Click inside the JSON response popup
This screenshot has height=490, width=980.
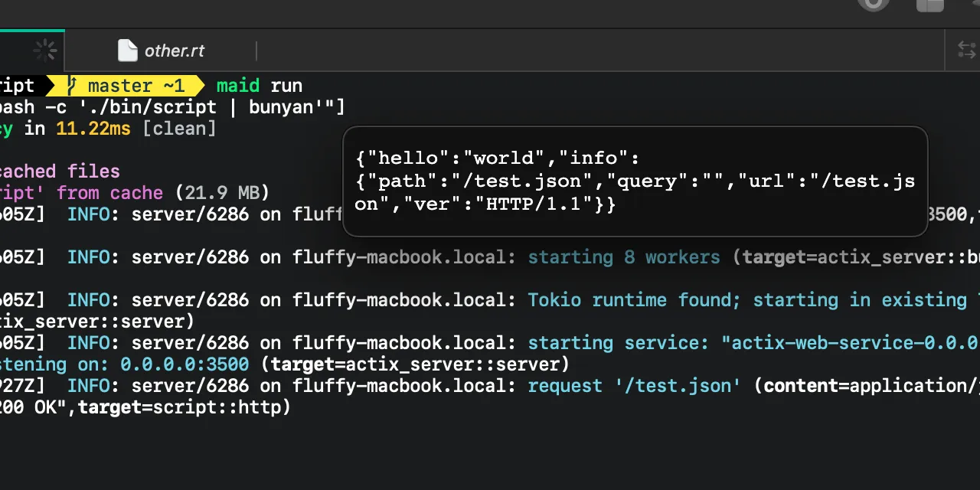[635, 181]
